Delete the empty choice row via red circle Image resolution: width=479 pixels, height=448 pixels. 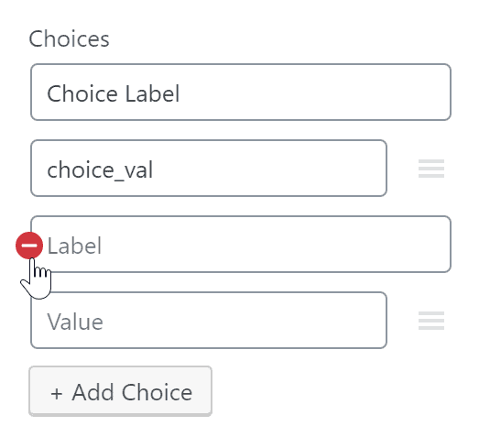(x=29, y=246)
